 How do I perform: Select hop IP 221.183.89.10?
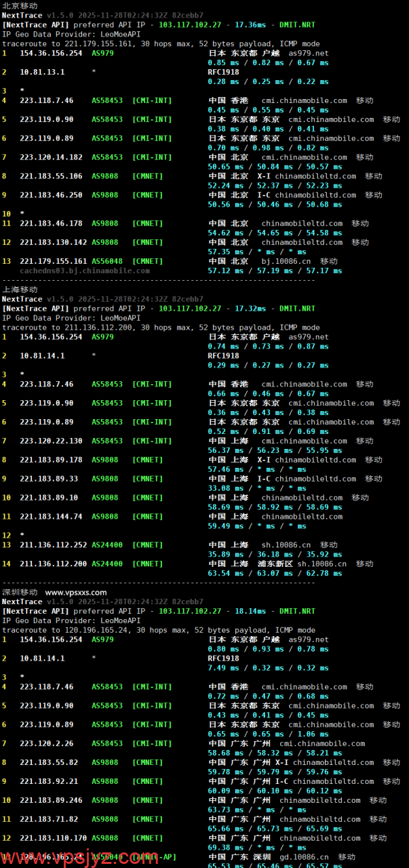click(x=49, y=498)
